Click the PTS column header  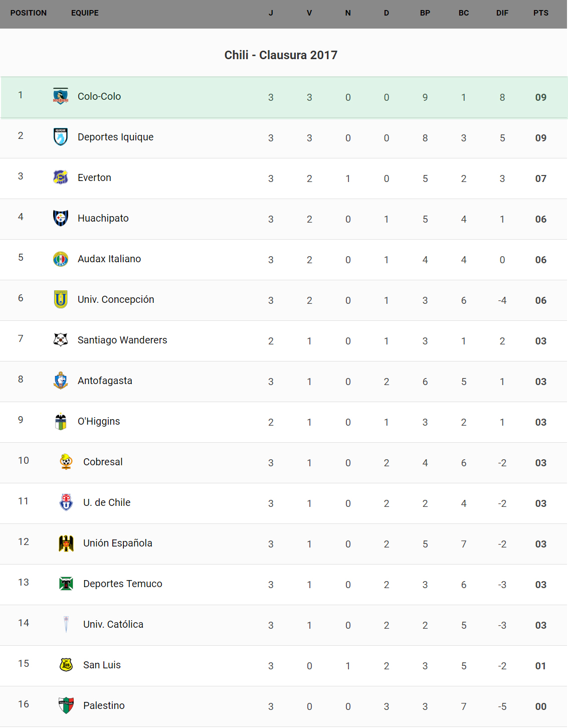point(540,13)
